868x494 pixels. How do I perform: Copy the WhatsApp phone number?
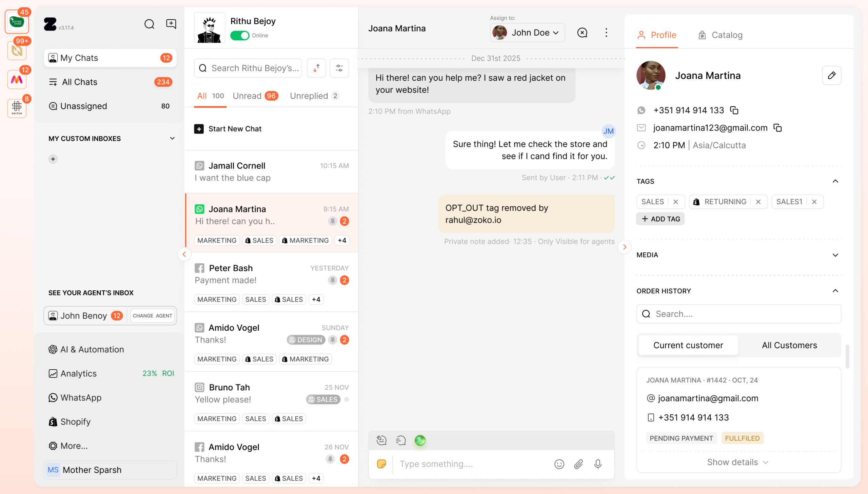pyautogui.click(x=734, y=110)
